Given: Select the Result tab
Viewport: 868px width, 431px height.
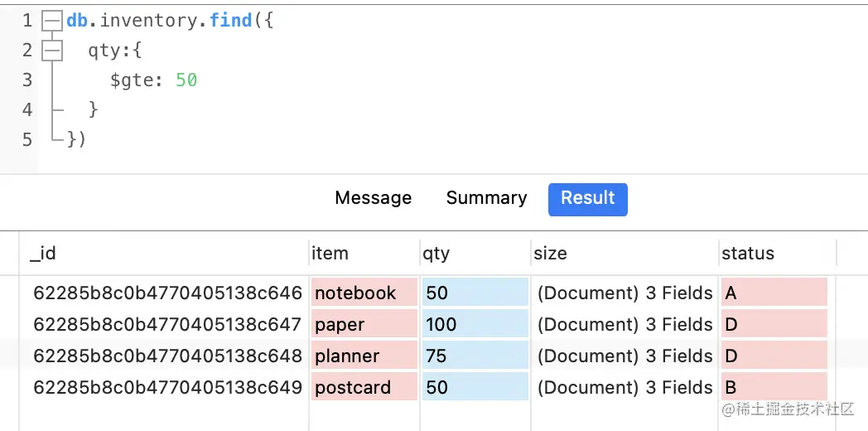Looking at the screenshot, I should [587, 199].
